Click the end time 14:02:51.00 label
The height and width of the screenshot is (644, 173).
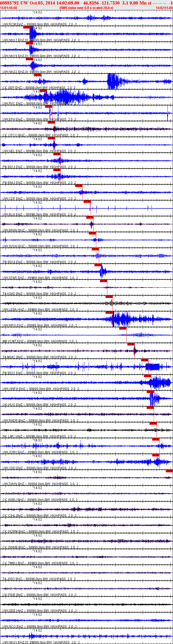tap(164, 8)
